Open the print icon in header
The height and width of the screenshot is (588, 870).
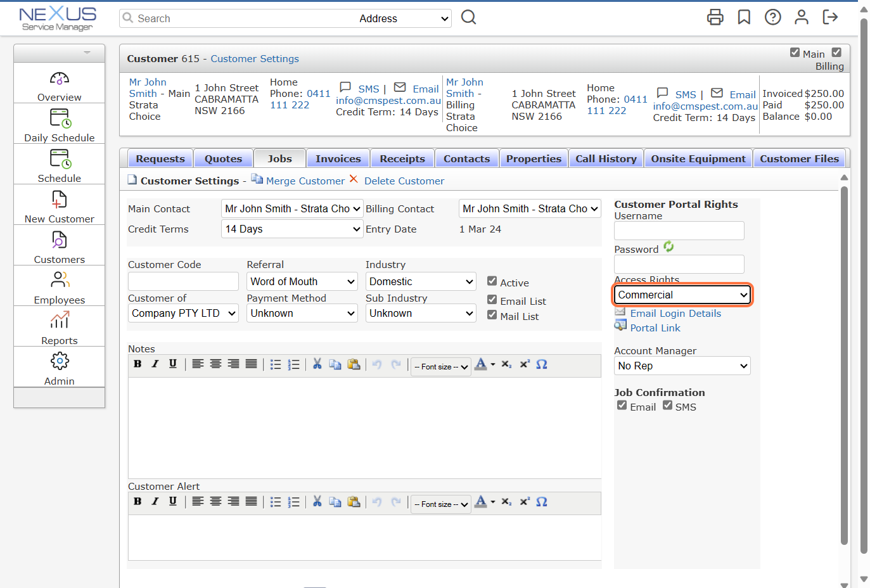(x=715, y=17)
